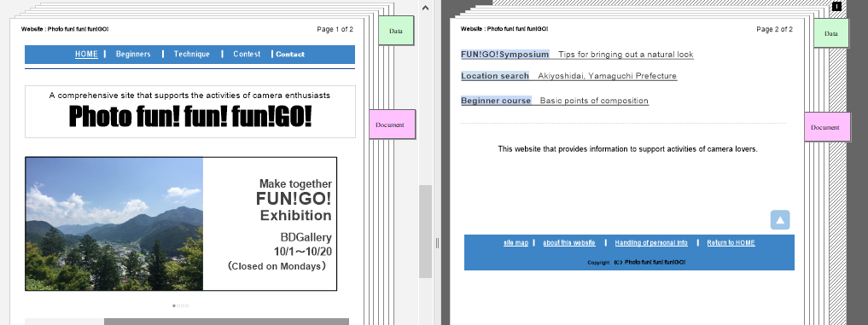The height and width of the screenshot is (325, 868).
Task: Open the FUN!GO!Symposium link
Action: (505, 55)
